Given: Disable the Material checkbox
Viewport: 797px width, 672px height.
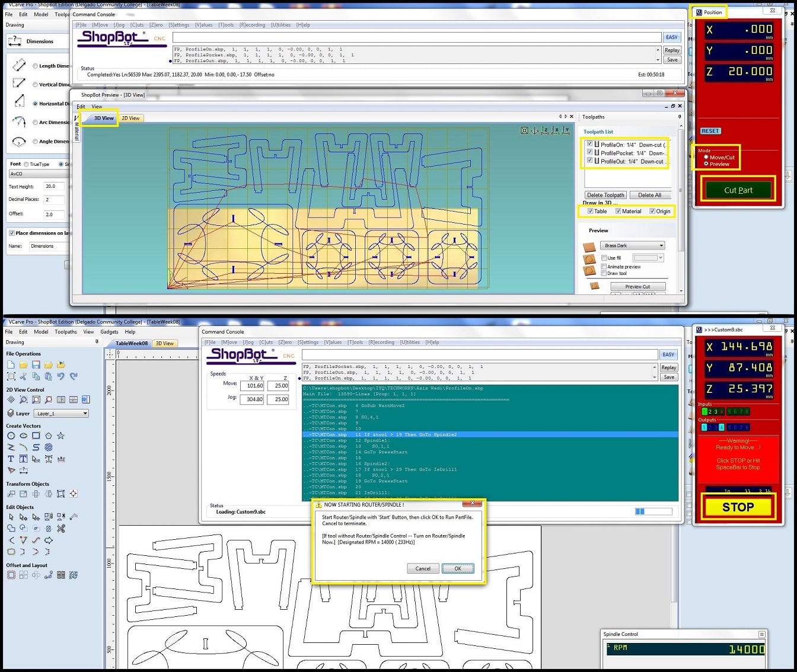Looking at the screenshot, I should point(618,211).
